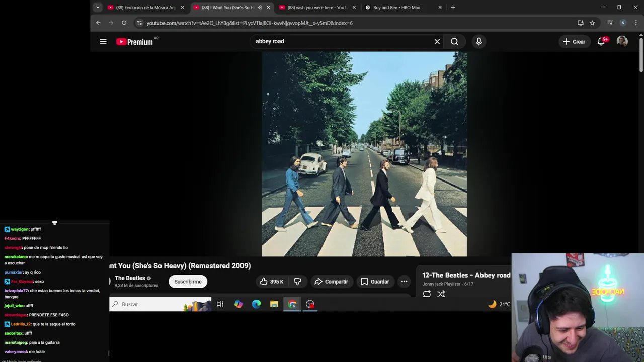Open the 21°C weather widget
Screen dimensions: 644x362
(499, 304)
